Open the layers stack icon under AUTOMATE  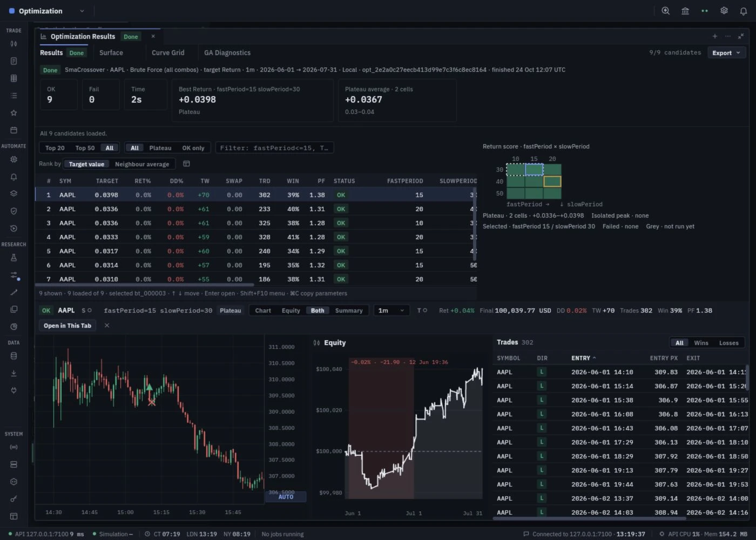pos(13,194)
